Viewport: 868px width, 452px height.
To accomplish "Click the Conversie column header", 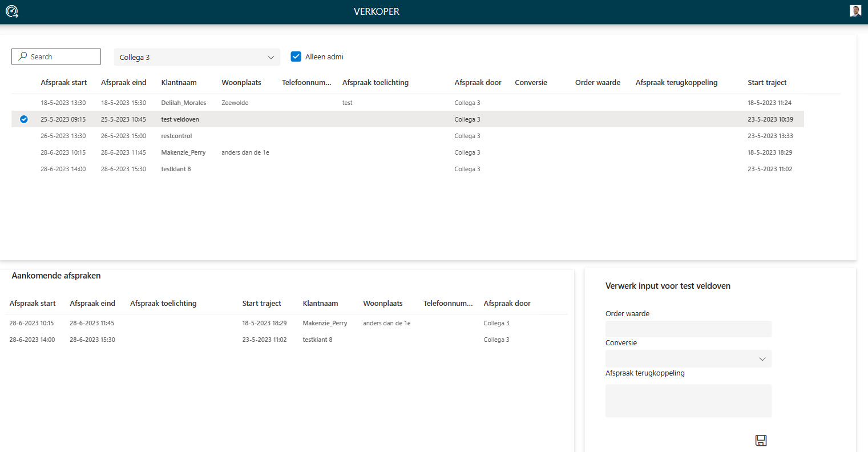I will [x=531, y=83].
